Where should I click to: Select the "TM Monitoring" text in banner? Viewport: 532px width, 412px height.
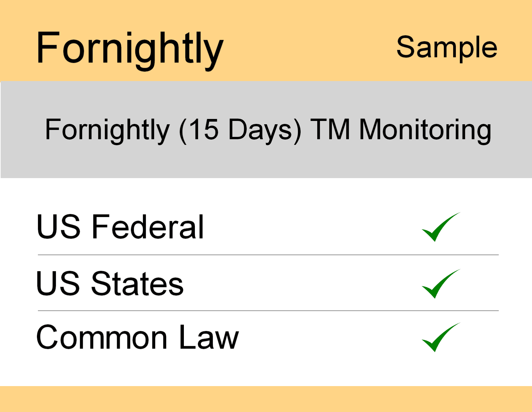pyautogui.click(x=401, y=130)
